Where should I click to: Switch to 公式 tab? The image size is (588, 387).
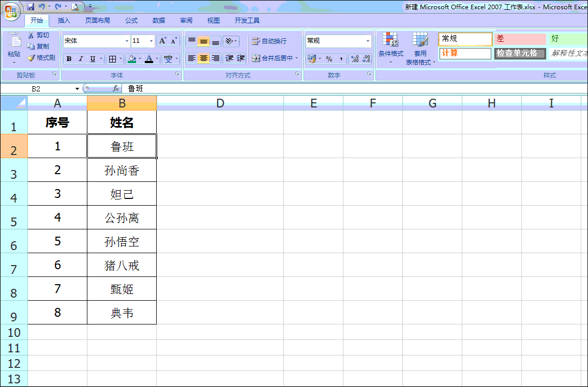(131, 21)
